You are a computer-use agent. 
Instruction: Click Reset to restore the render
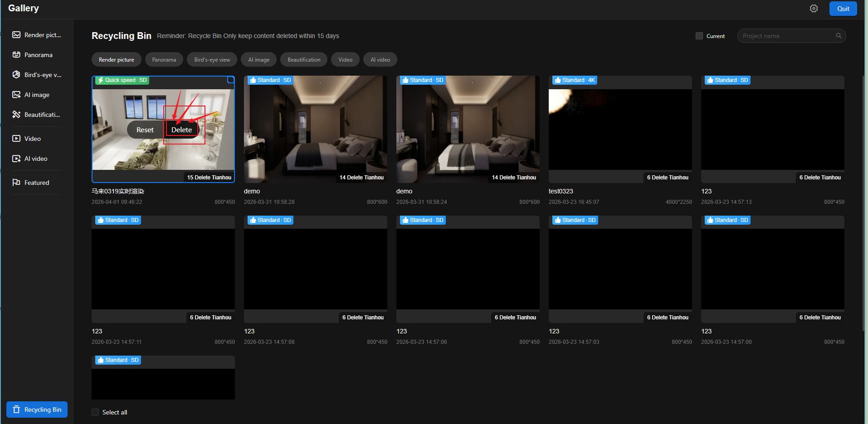145,130
